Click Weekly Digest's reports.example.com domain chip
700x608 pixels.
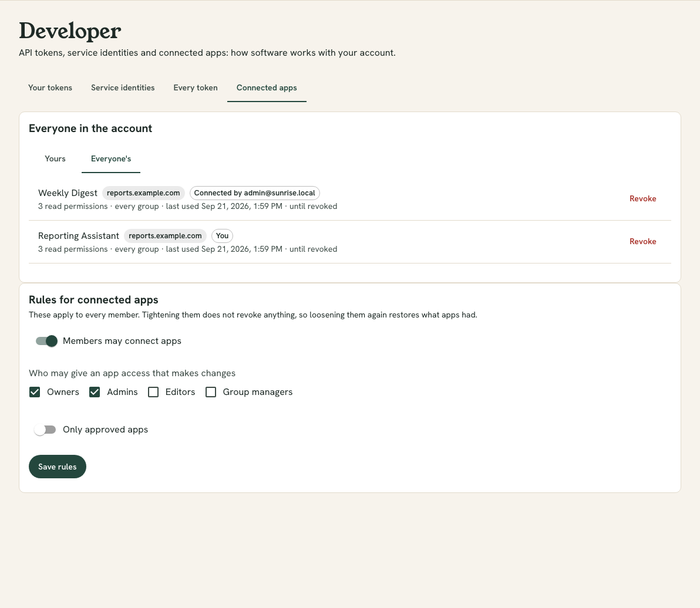coord(143,193)
